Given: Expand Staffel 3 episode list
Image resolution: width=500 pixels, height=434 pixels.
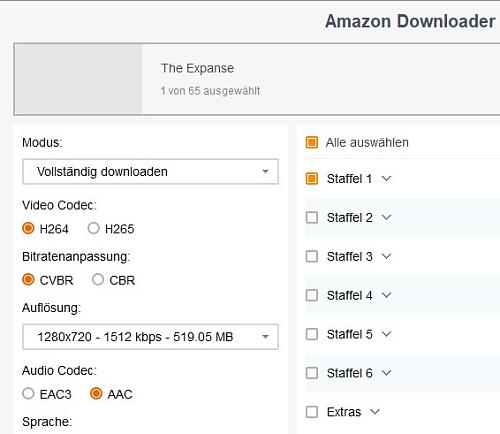Looking at the screenshot, I should [x=386, y=257].
